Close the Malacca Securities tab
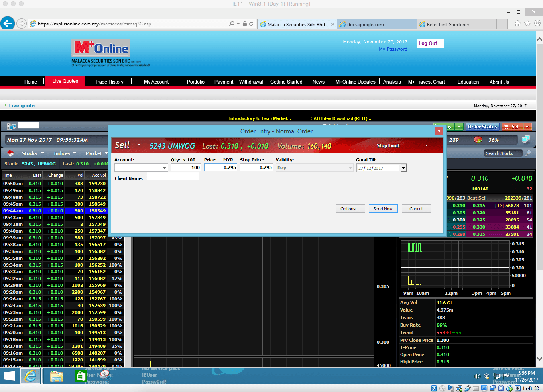This screenshot has width=543, height=392. [x=333, y=24]
